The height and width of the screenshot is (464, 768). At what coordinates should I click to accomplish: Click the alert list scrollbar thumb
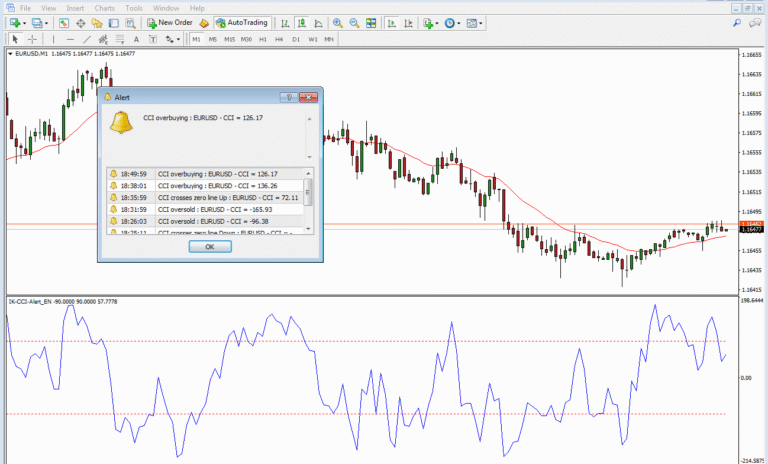pos(308,192)
